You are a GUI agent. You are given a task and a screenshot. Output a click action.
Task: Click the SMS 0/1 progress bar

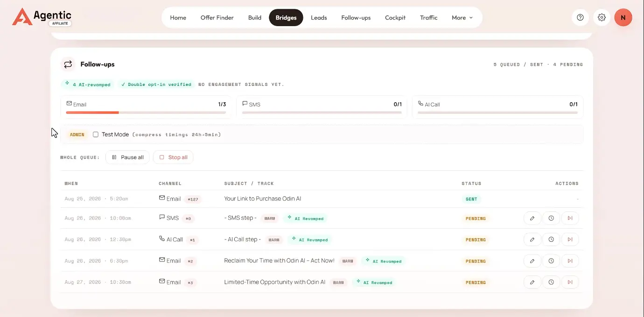click(322, 113)
